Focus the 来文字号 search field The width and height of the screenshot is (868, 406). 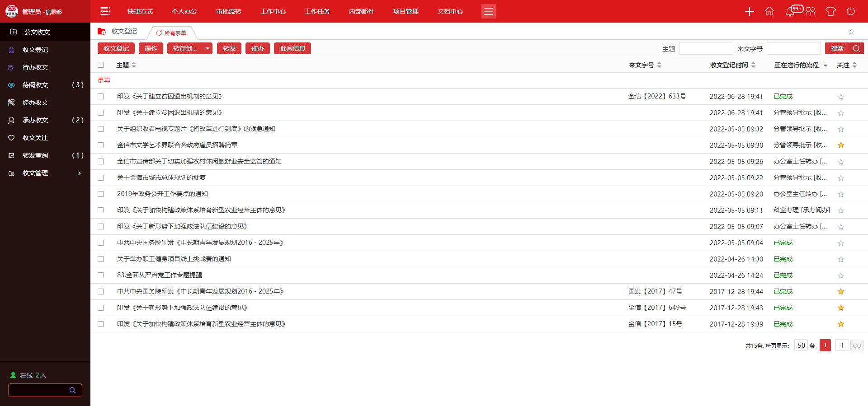[793, 48]
